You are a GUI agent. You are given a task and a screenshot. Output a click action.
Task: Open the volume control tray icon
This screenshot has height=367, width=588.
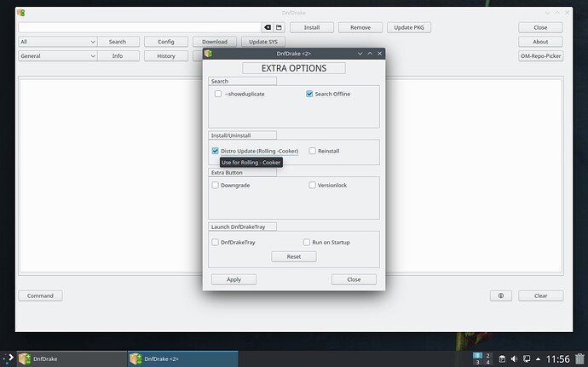(x=514, y=358)
